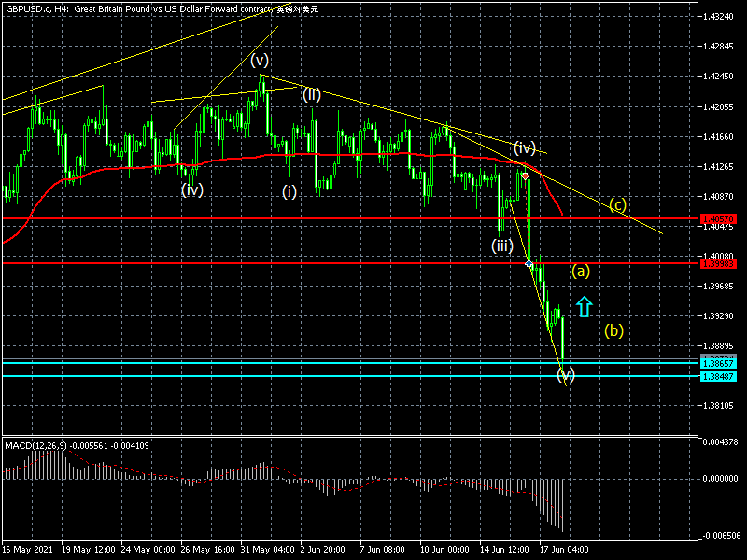This screenshot has height=560, width=747.
Task: Click the 16 May 2021 date label
Action: (x=25, y=548)
